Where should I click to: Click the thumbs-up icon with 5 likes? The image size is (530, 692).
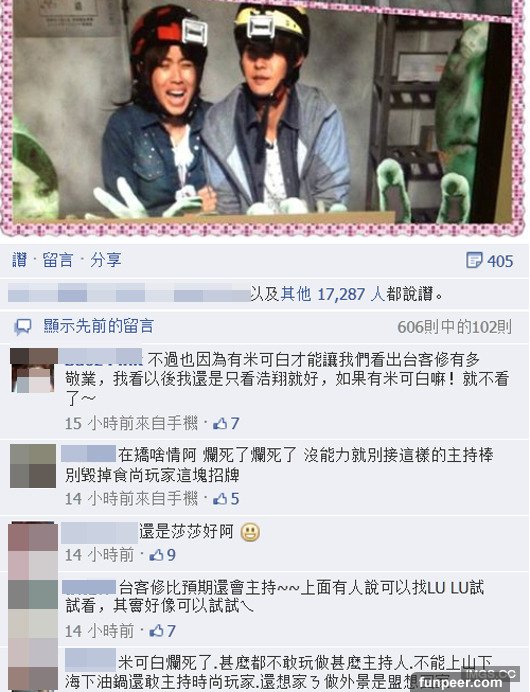click(x=220, y=499)
